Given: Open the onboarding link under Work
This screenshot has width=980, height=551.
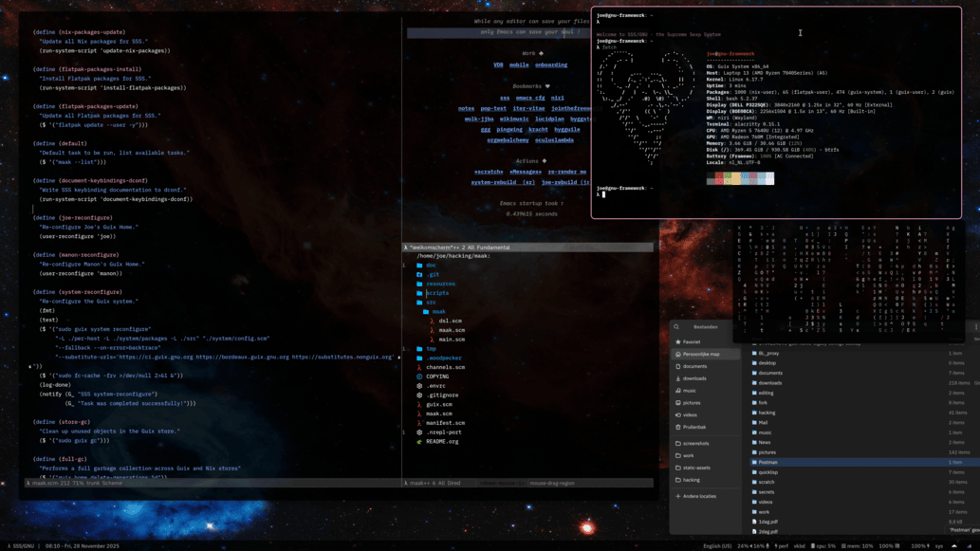Looking at the screenshot, I should (x=551, y=65).
